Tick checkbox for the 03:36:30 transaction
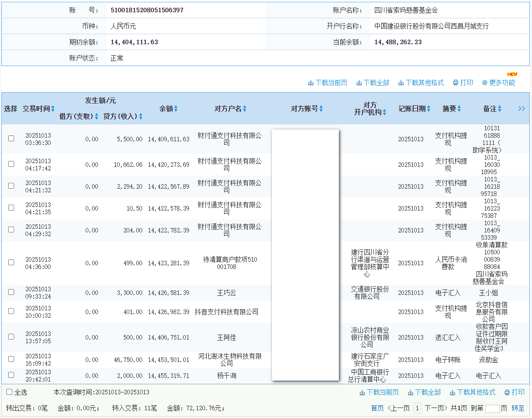Viewport: 532px width, 418px height. [x=11, y=139]
